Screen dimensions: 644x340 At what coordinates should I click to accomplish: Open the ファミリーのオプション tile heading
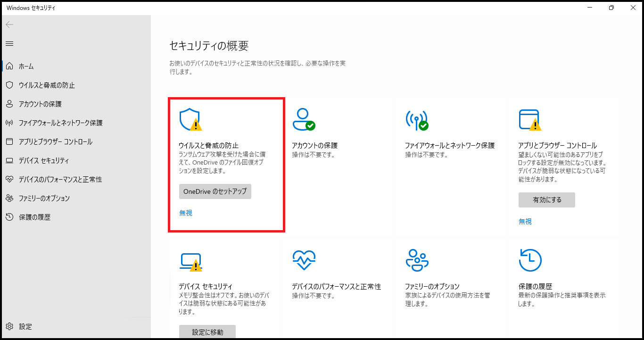pyautogui.click(x=432, y=286)
